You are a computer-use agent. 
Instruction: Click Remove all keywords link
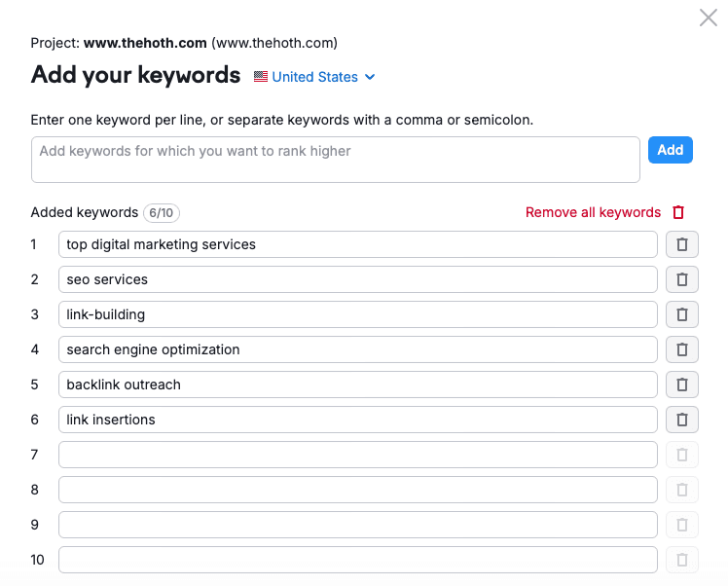593,212
